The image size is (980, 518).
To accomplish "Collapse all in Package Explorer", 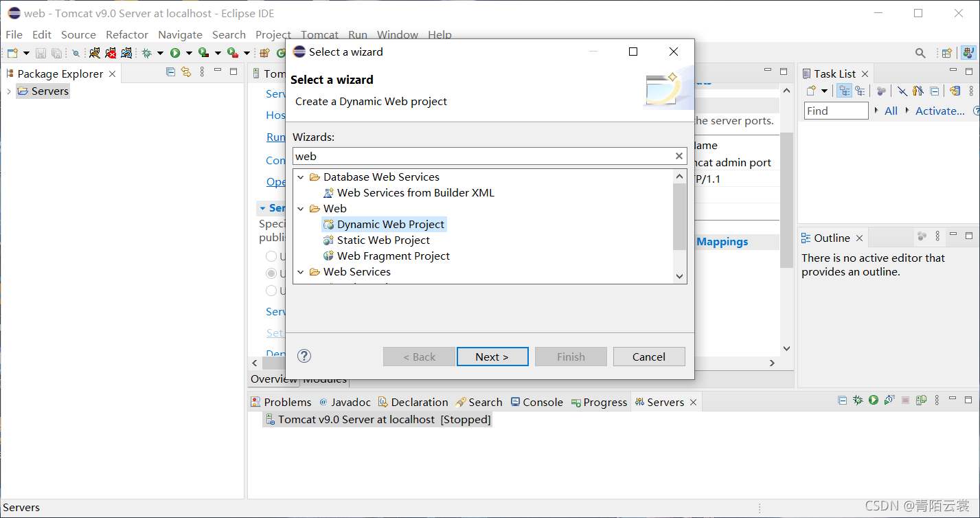I will (x=170, y=71).
